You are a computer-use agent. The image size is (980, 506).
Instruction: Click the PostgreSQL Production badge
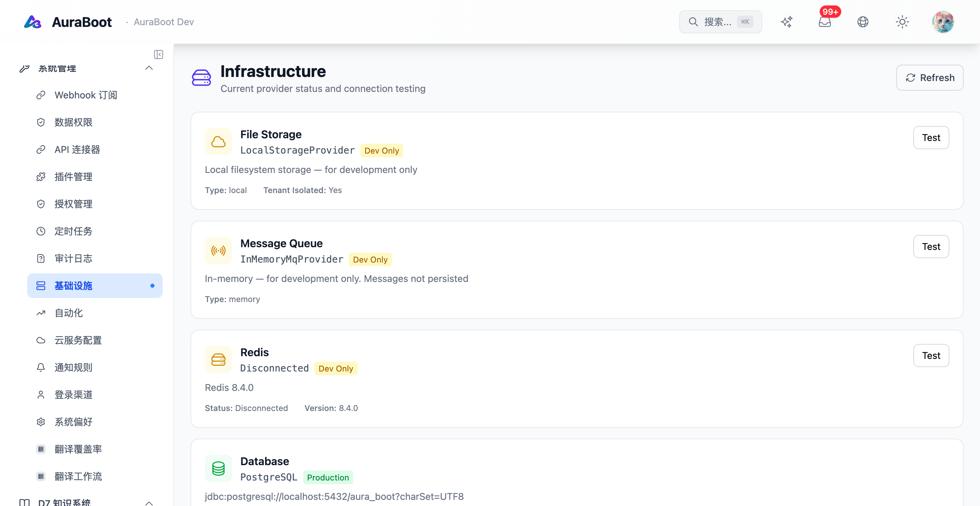click(328, 477)
